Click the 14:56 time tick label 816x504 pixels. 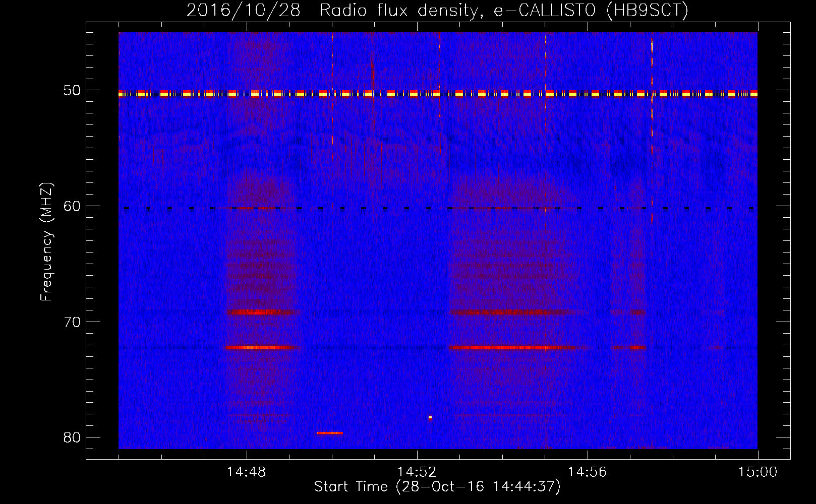tap(587, 472)
